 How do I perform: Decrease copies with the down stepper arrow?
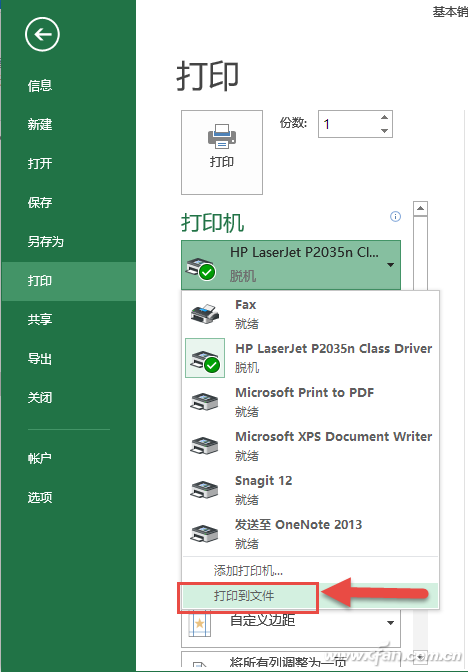[384, 131]
